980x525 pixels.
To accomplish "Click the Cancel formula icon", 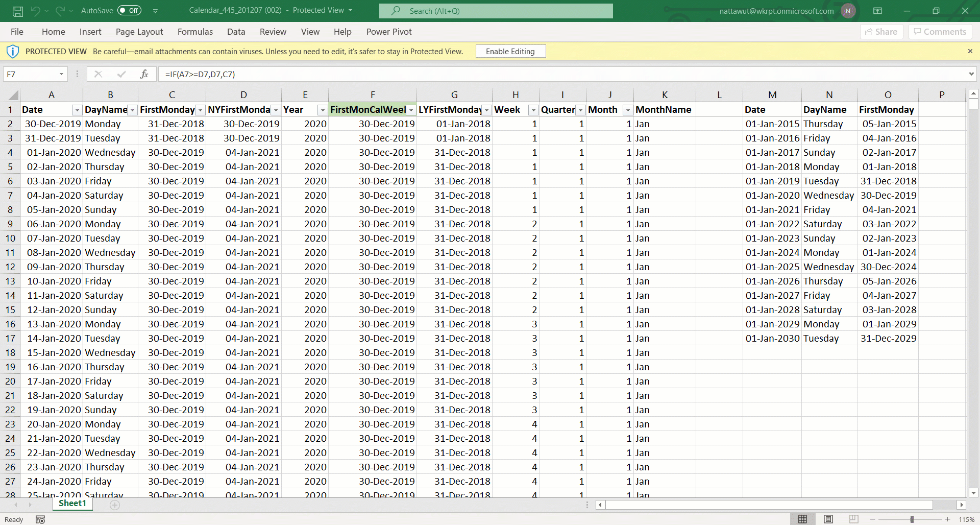I will pos(98,74).
